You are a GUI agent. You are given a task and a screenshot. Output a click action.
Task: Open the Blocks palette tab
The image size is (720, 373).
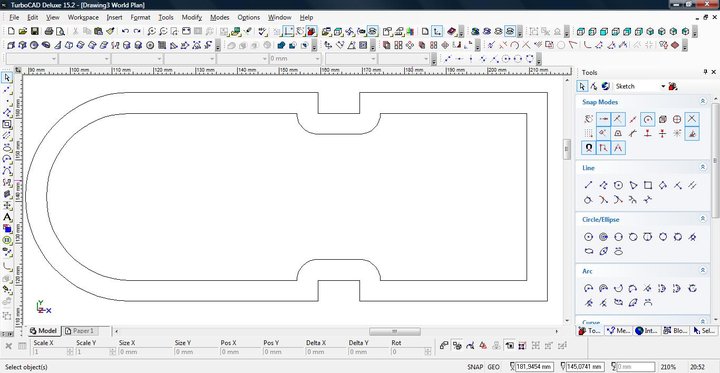coord(675,331)
